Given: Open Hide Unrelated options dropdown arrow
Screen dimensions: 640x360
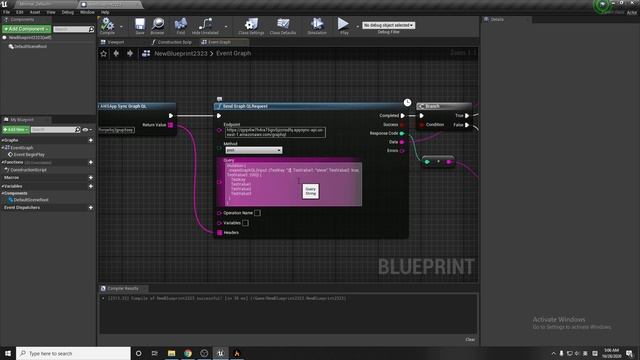Looking at the screenshot, I should [226, 27].
